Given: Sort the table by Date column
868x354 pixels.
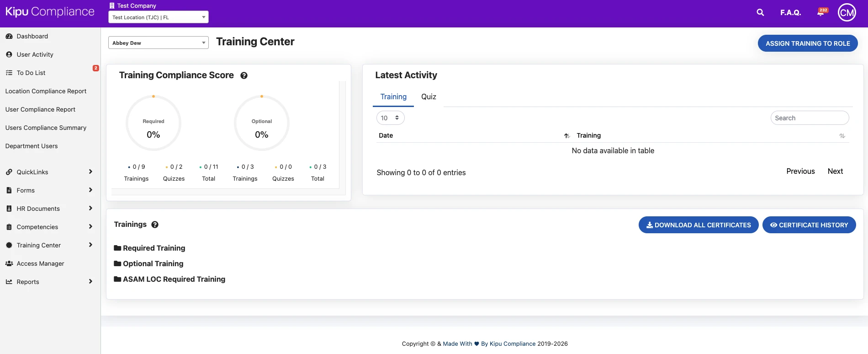Looking at the screenshot, I should pyautogui.click(x=386, y=135).
